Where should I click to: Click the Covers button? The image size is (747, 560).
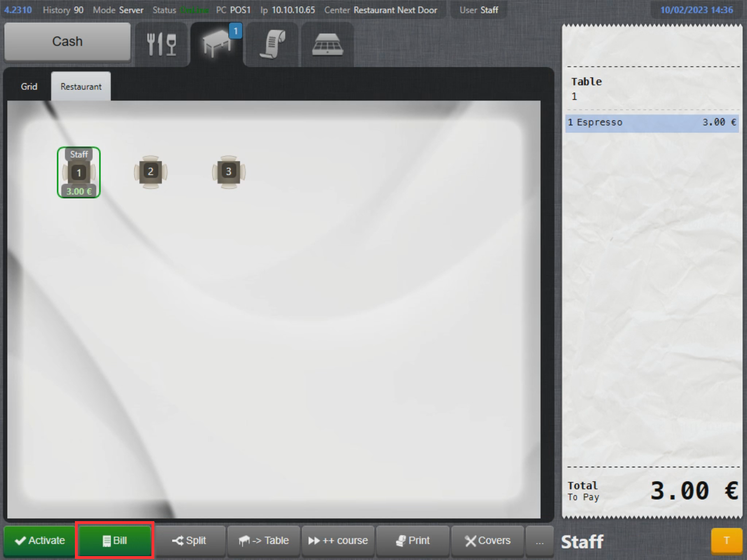pos(487,541)
